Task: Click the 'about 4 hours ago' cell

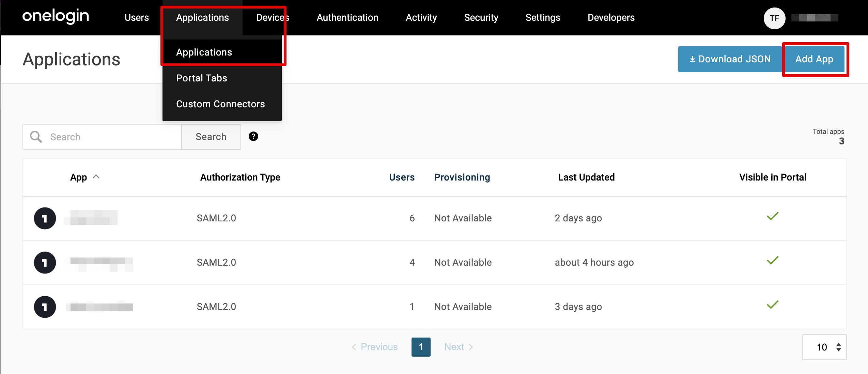Action: pyautogui.click(x=594, y=262)
